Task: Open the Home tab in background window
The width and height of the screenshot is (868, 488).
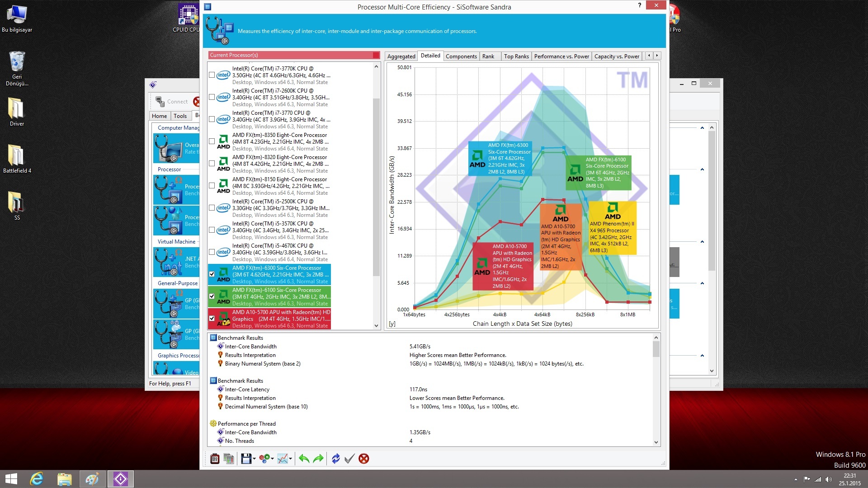Action: click(159, 116)
